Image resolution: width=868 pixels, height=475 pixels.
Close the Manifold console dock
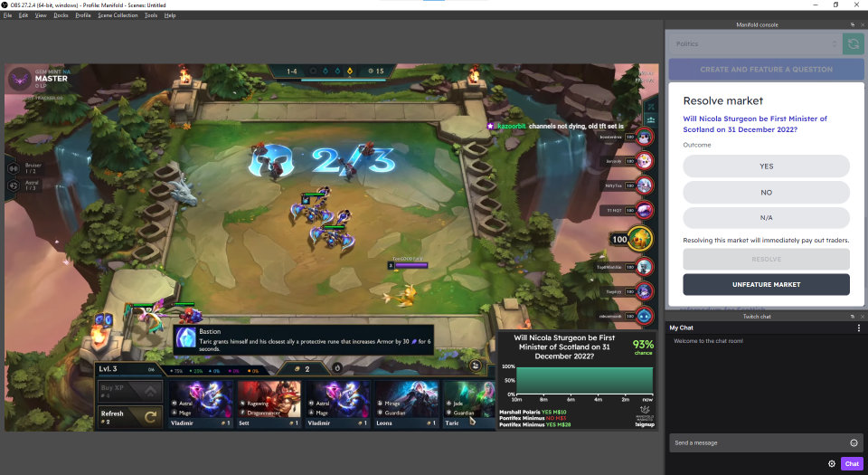click(863, 24)
